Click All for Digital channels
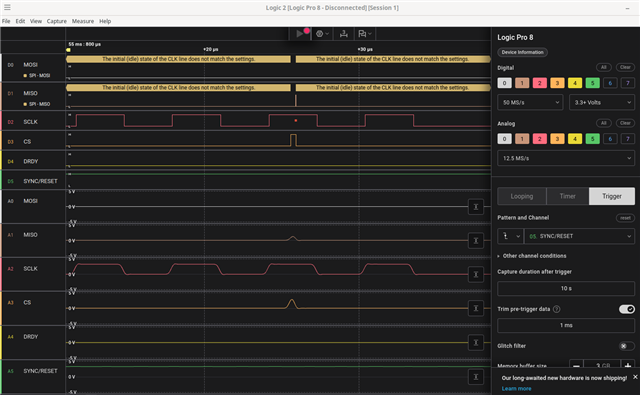The height and width of the screenshot is (395, 640). [x=604, y=67]
